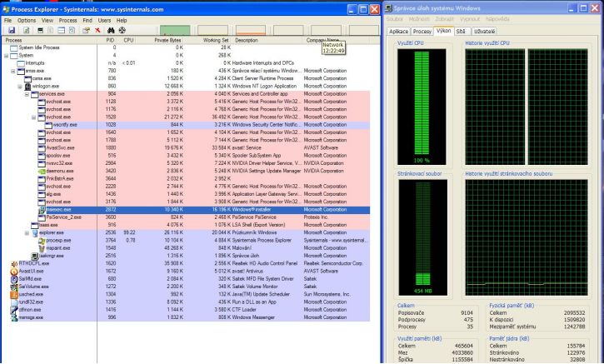Click the msmsgs.exe Messenger icon
Screen dimensions: 604x364
(x=14, y=317)
